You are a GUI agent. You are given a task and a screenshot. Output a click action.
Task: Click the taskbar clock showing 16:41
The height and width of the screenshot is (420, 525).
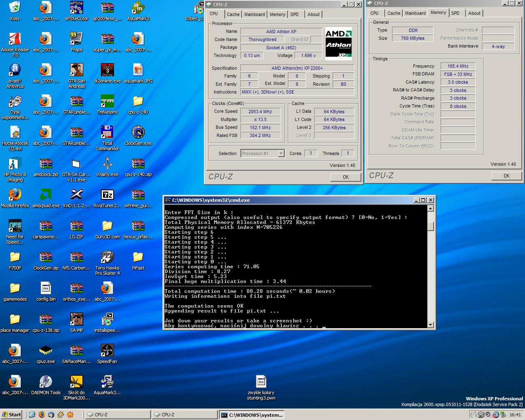(515, 415)
